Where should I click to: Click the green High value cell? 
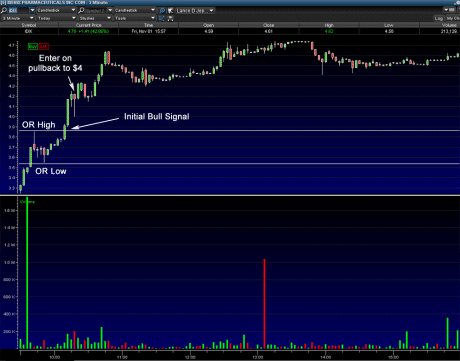click(329, 31)
